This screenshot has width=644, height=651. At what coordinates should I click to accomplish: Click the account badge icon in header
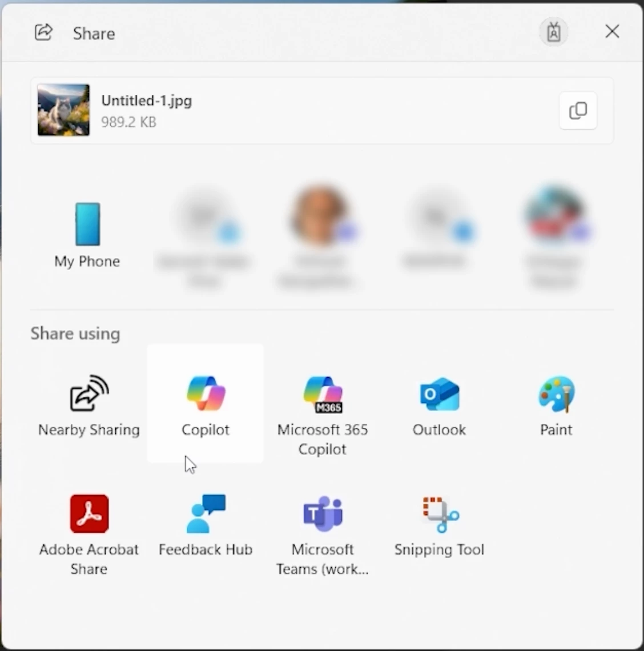tap(553, 32)
